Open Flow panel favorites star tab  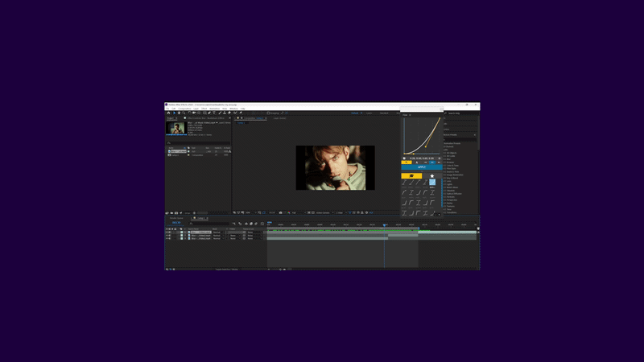432,176
